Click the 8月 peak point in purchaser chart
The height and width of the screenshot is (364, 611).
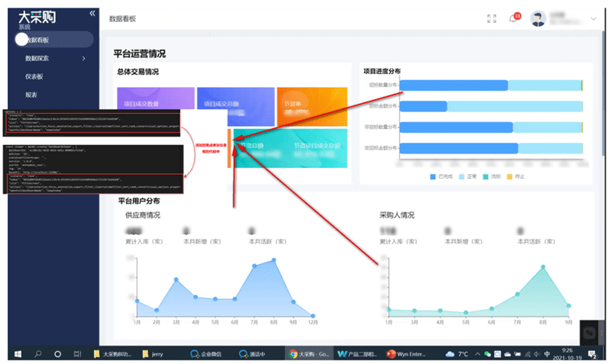543,267
